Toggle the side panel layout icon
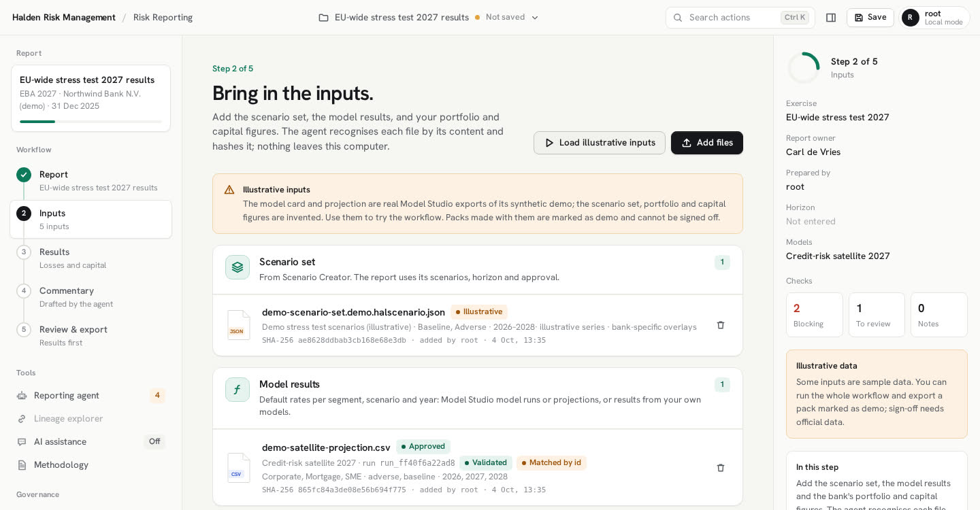The width and height of the screenshot is (980, 510). click(x=831, y=18)
